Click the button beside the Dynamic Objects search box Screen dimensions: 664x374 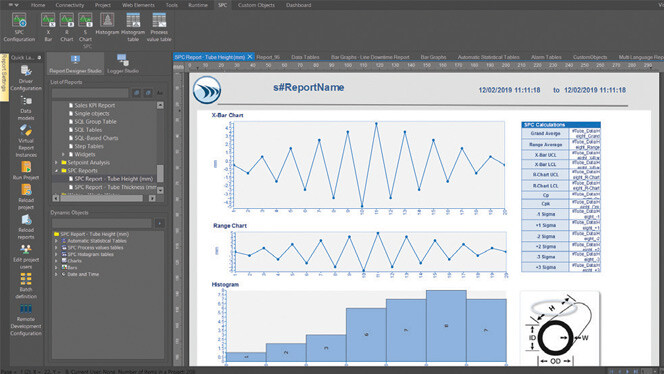[159, 223]
